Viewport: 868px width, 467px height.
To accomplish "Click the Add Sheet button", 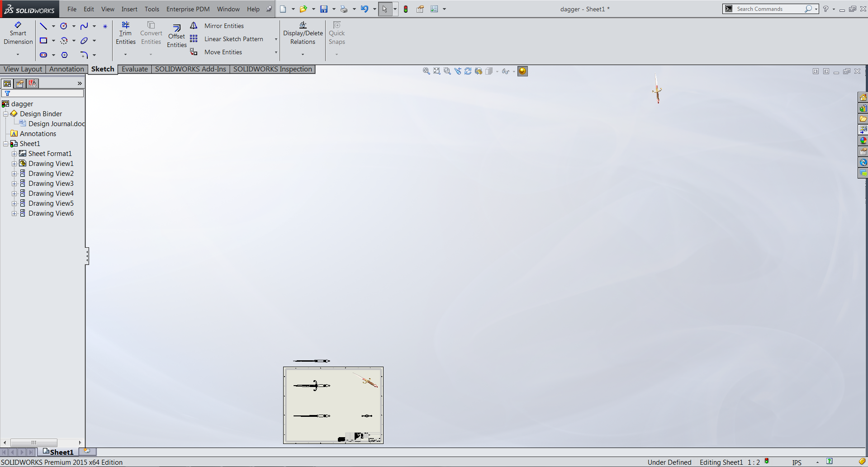I will 87,451.
